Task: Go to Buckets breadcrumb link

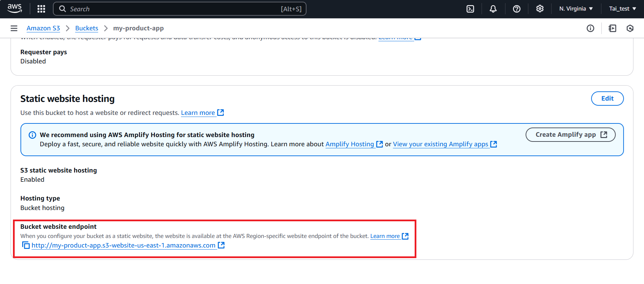Action: [87, 28]
